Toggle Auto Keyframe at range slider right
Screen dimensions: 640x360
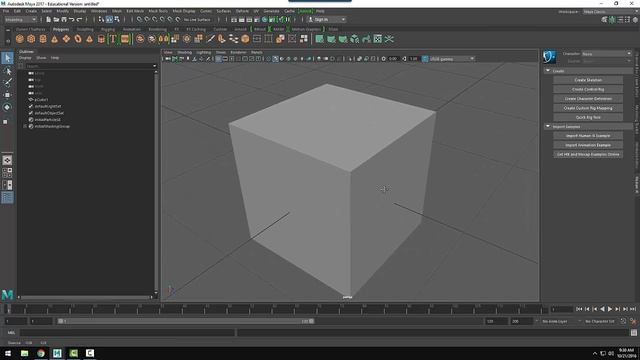[633, 321]
